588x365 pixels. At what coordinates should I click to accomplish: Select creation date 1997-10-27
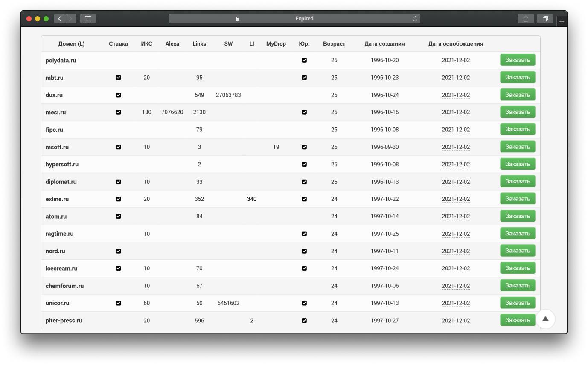[384, 321]
